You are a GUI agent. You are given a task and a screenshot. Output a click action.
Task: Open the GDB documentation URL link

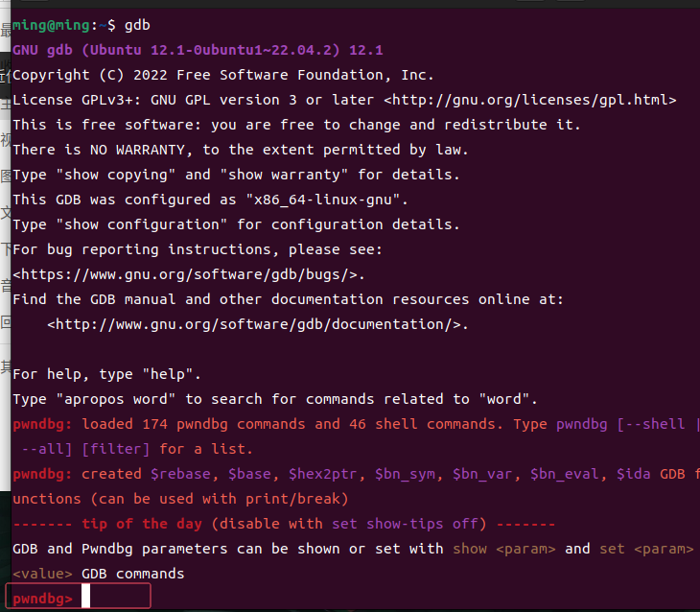(x=257, y=324)
